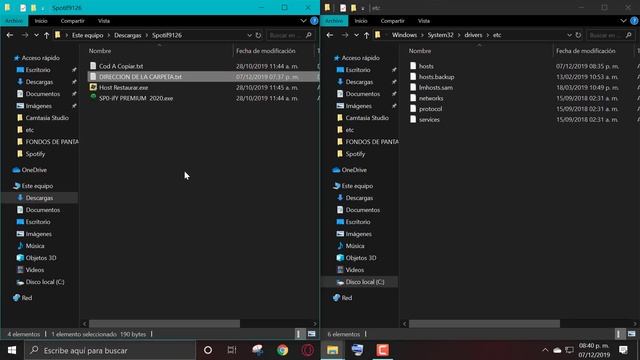This screenshot has height=360, width=640.
Task: Sort by Nombre column in etc window
Action: (420, 51)
